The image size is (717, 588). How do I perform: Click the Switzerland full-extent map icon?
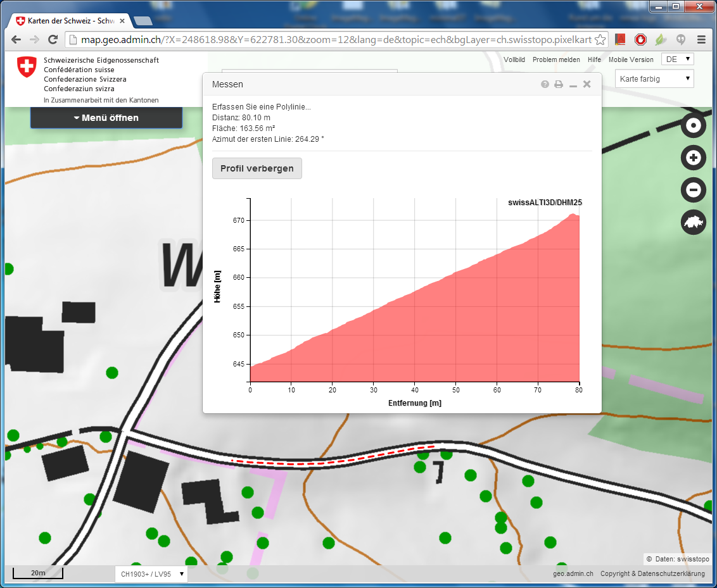tap(693, 222)
